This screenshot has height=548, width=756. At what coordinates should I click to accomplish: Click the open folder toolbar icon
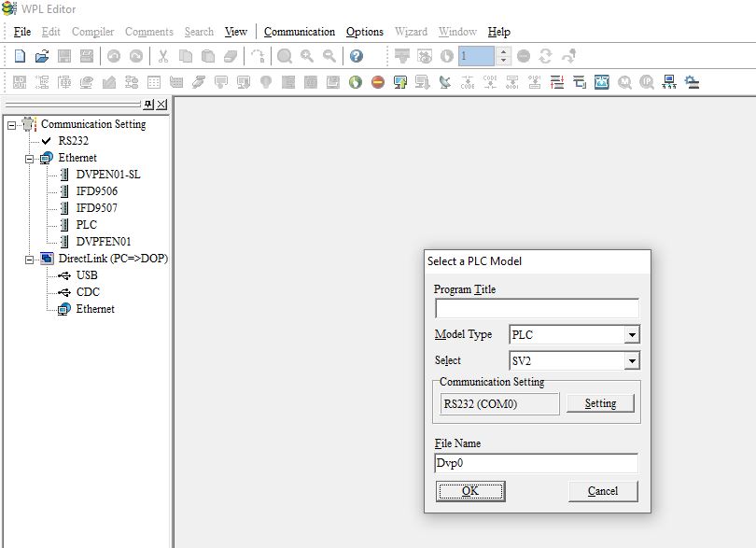(x=42, y=56)
